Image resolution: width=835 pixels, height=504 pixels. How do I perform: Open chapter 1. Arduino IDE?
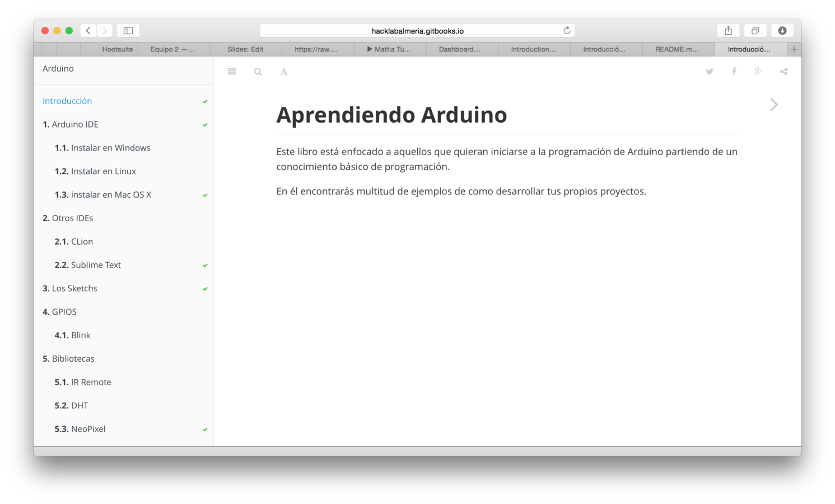pos(71,124)
